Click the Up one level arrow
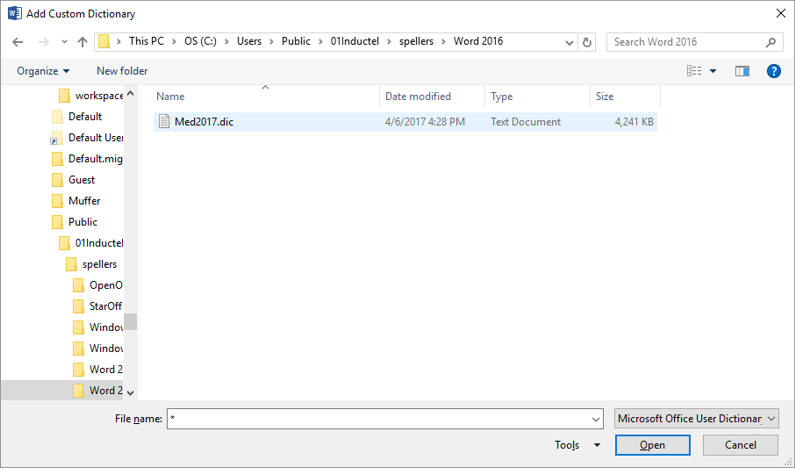This screenshot has width=795, height=468. pyautogui.click(x=82, y=42)
